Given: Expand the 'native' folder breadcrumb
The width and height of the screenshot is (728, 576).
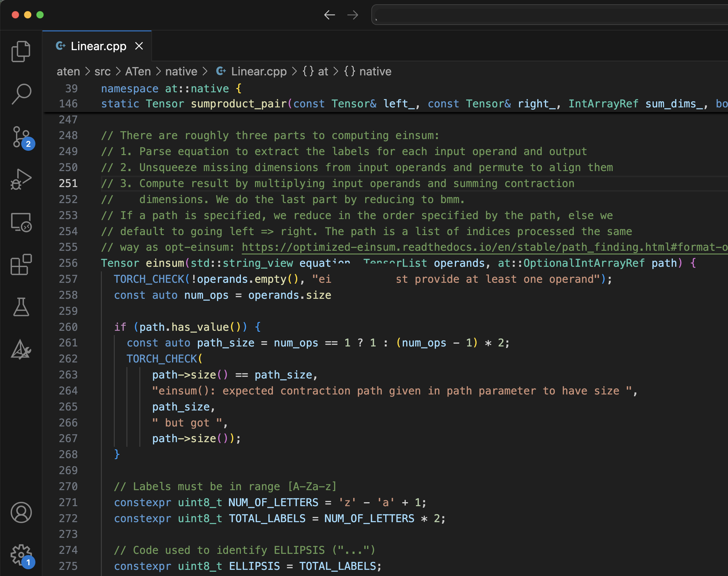Looking at the screenshot, I should click(181, 71).
